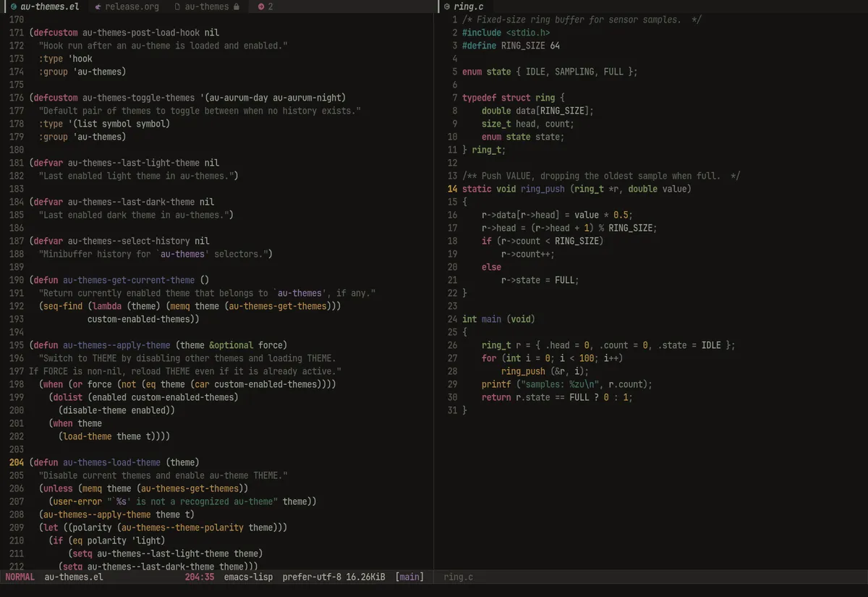Click the inactive ring.c modeline label

pos(459,577)
